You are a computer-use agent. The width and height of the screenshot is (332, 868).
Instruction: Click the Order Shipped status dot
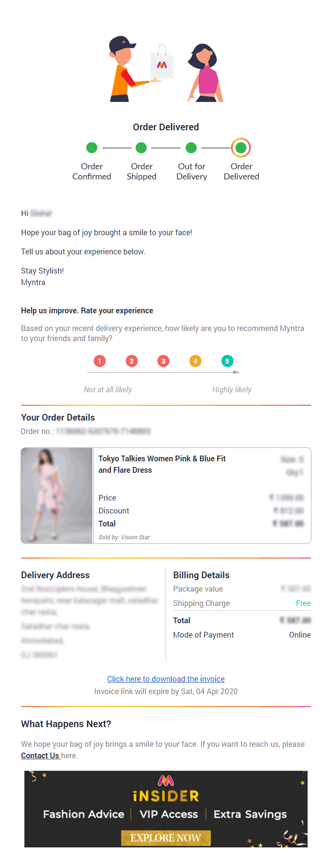(141, 148)
